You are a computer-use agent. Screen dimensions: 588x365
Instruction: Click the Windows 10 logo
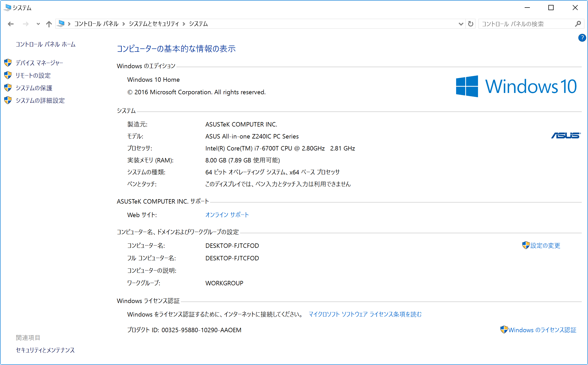point(516,86)
